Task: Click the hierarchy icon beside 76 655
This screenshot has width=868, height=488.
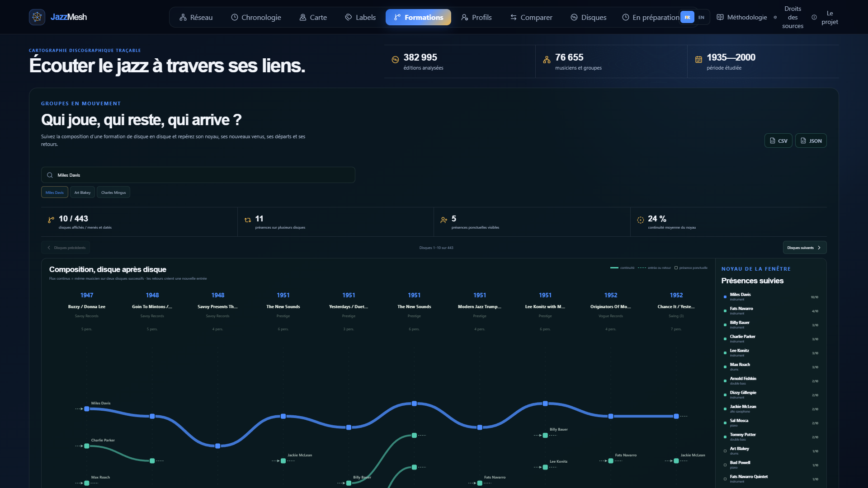Action: (547, 59)
